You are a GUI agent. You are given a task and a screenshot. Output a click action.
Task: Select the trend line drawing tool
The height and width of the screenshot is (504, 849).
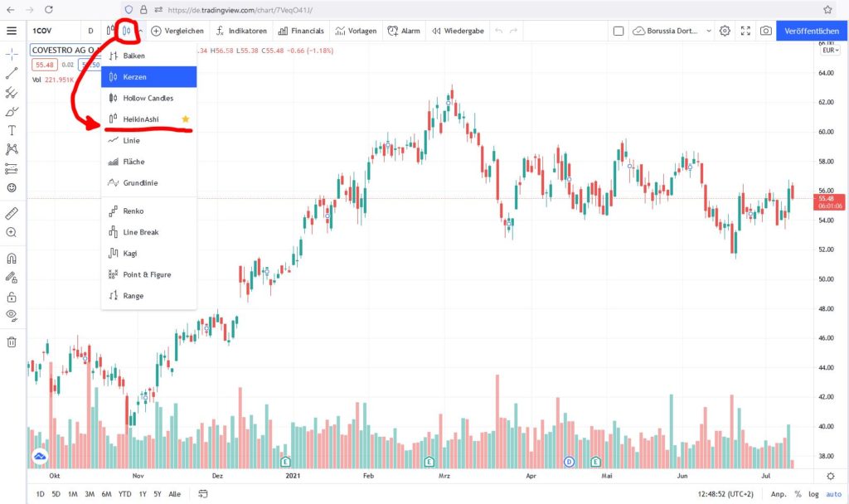pyautogui.click(x=12, y=73)
